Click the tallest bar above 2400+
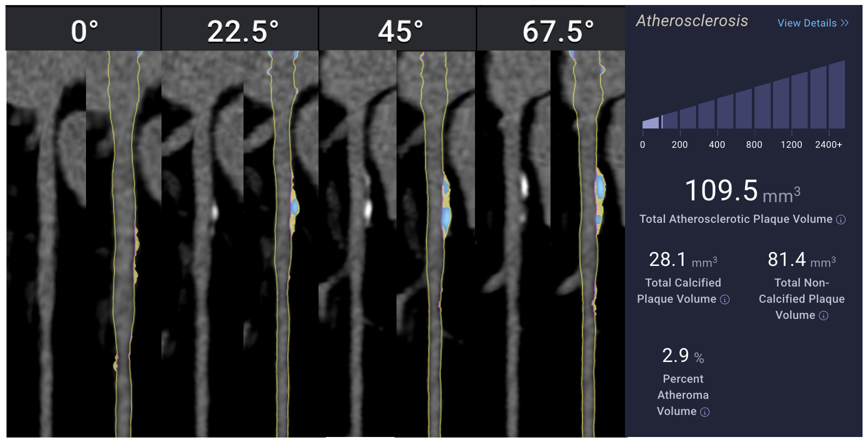 tap(836, 95)
